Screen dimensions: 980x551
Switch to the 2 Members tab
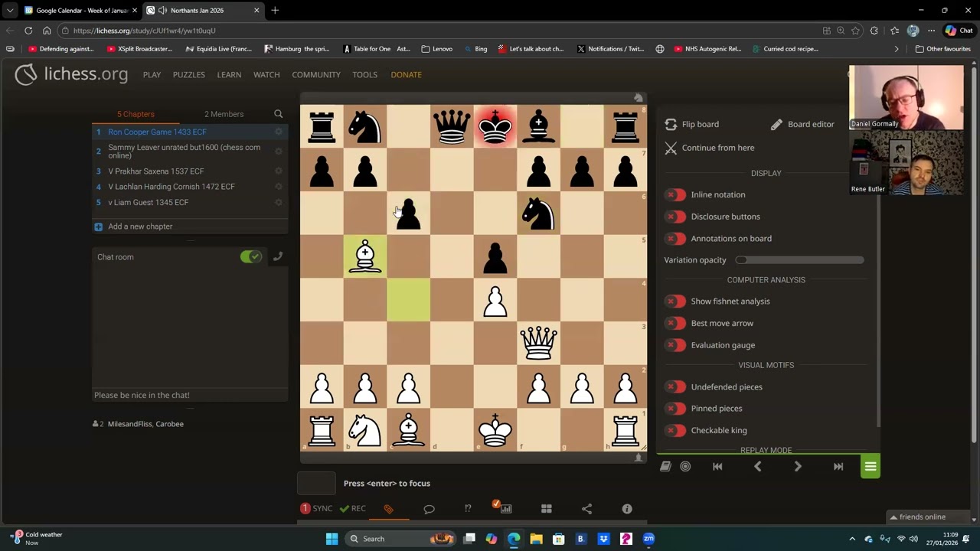tap(224, 114)
